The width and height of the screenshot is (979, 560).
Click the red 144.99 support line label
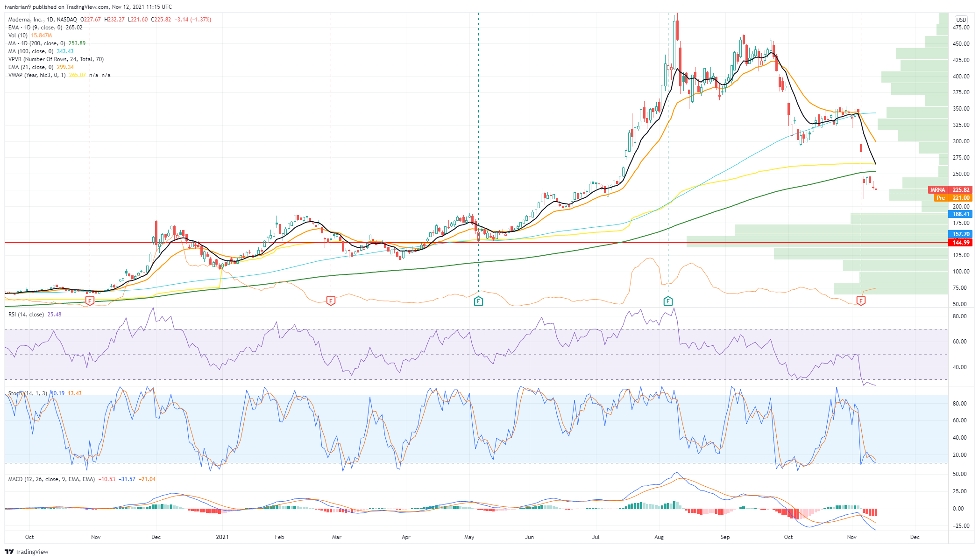coord(961,243)
